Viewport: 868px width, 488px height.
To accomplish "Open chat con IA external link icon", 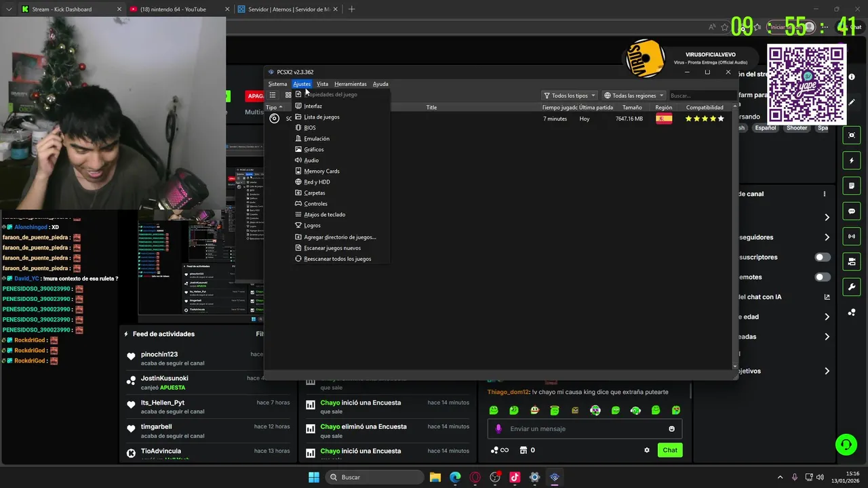I will 827,297.
